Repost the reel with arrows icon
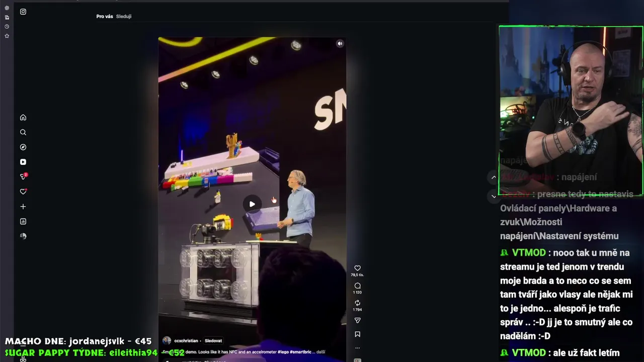The height and width of the screenshot is (362, 644). (357, 303)
